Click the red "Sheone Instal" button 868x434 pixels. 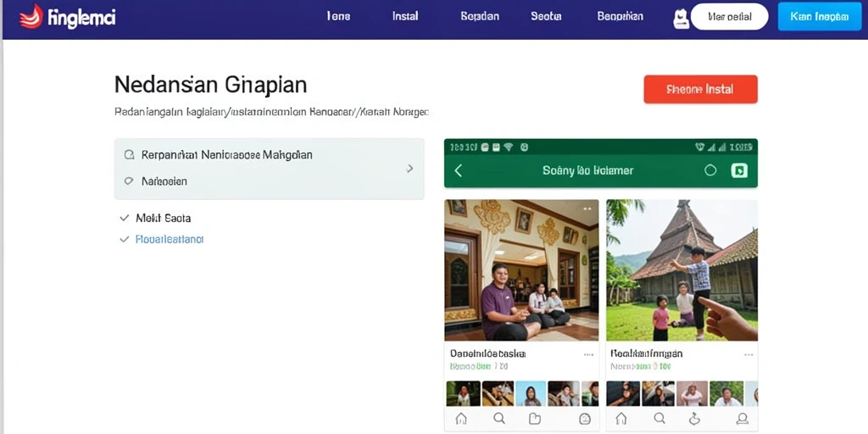700,89
